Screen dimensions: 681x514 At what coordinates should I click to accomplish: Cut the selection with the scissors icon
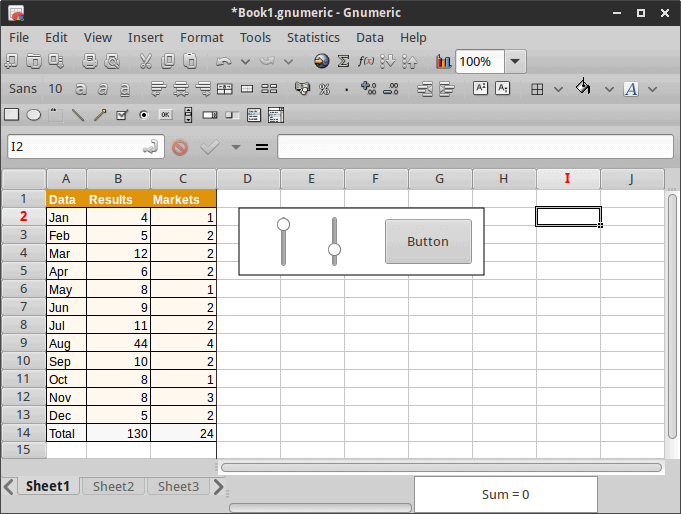145,61
